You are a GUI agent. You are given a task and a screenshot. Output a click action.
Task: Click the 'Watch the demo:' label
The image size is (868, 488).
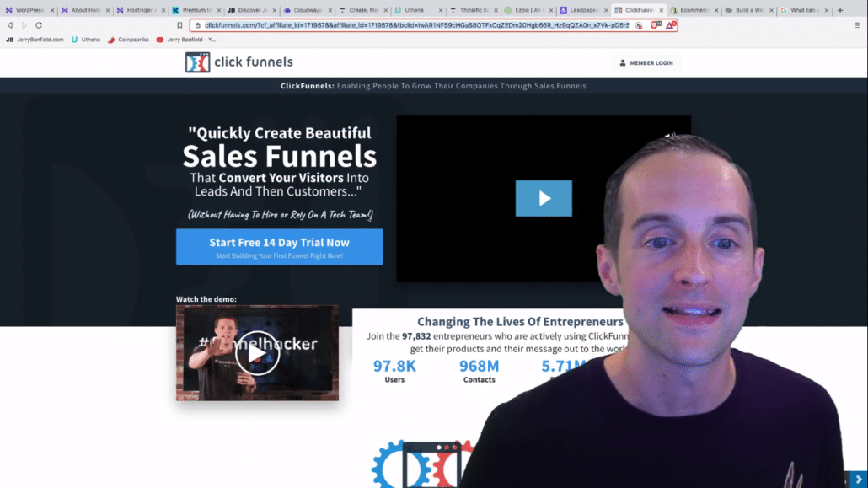(206, 299)
